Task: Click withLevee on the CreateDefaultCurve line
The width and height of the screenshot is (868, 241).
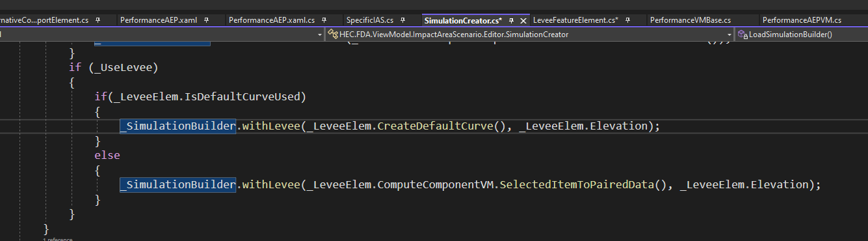Action: (271, 126)
